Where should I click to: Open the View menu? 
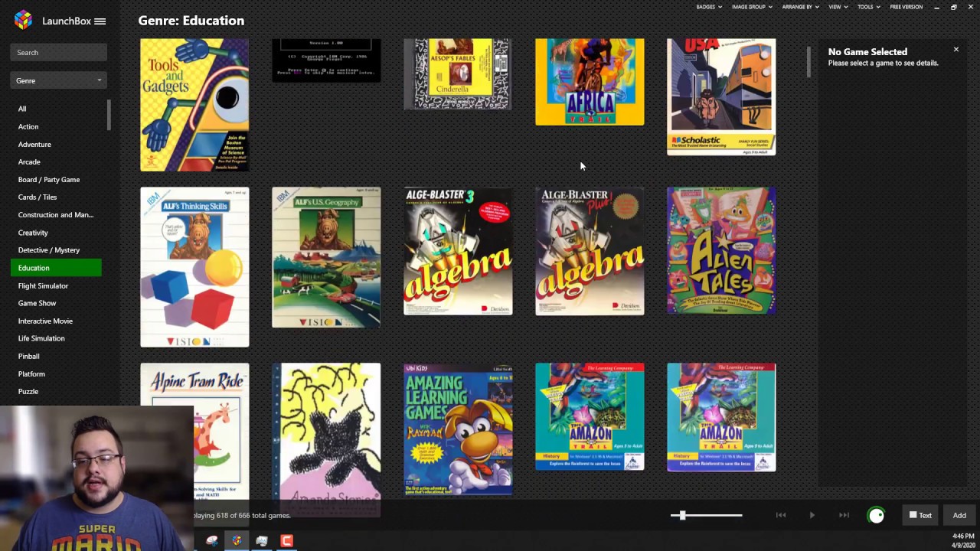pos(838,7)
